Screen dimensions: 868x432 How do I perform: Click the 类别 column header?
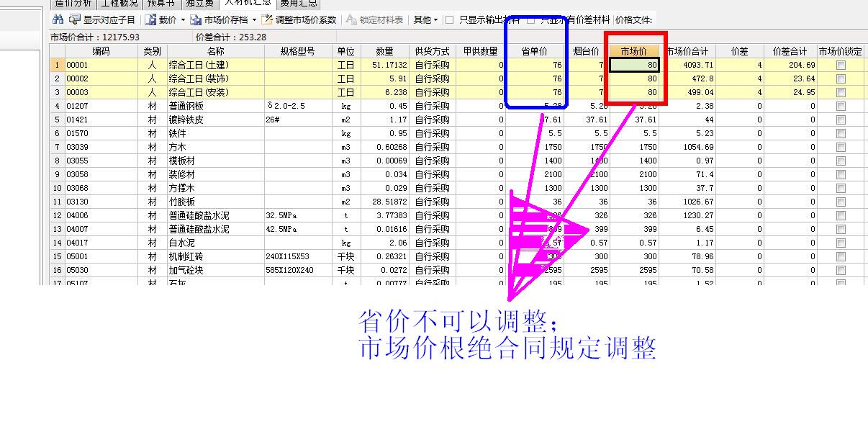[x=152, y=51]
